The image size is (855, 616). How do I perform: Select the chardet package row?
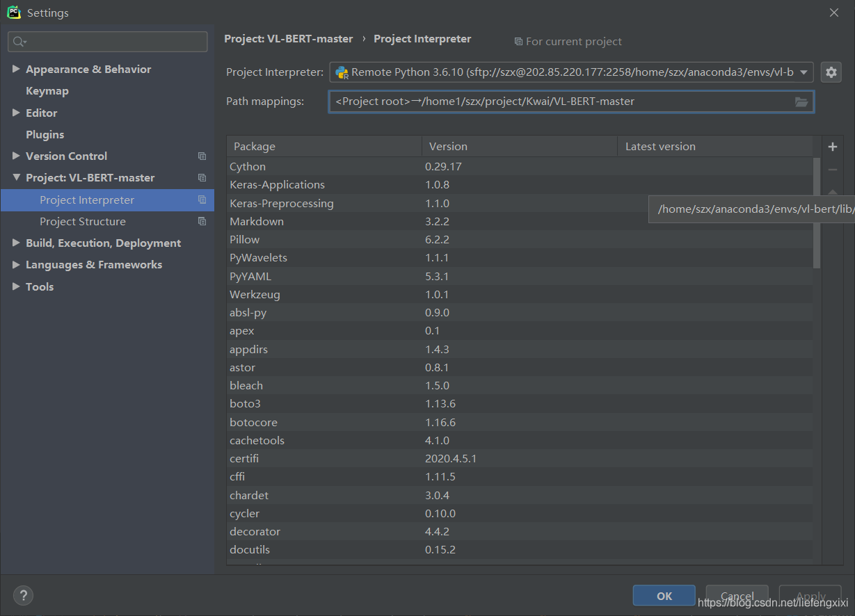click(520, 496)
